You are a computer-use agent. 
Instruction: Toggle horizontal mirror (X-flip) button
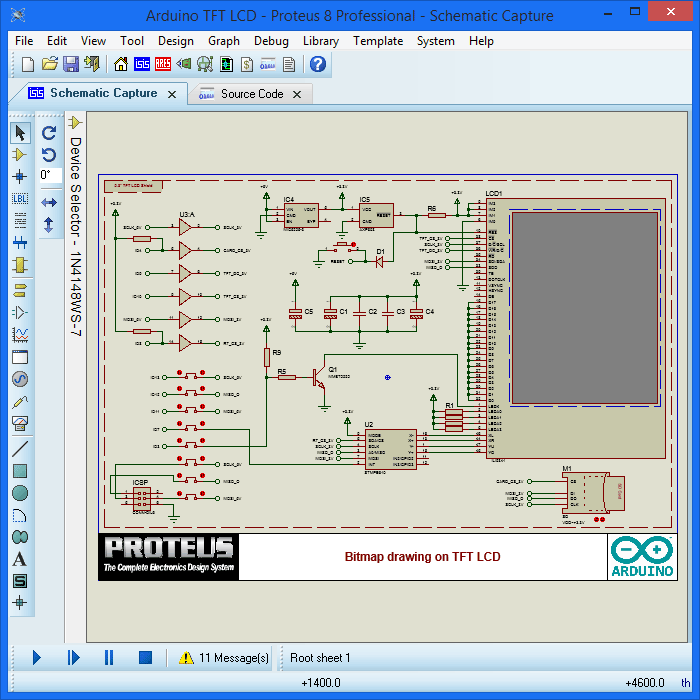pyautogui.click(x=48, y=202)
